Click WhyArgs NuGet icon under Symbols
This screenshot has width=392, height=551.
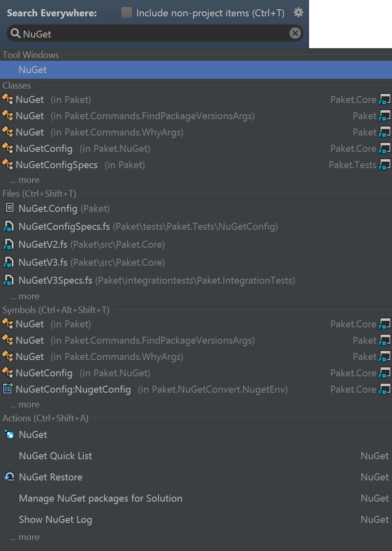[x=8, y=356]
